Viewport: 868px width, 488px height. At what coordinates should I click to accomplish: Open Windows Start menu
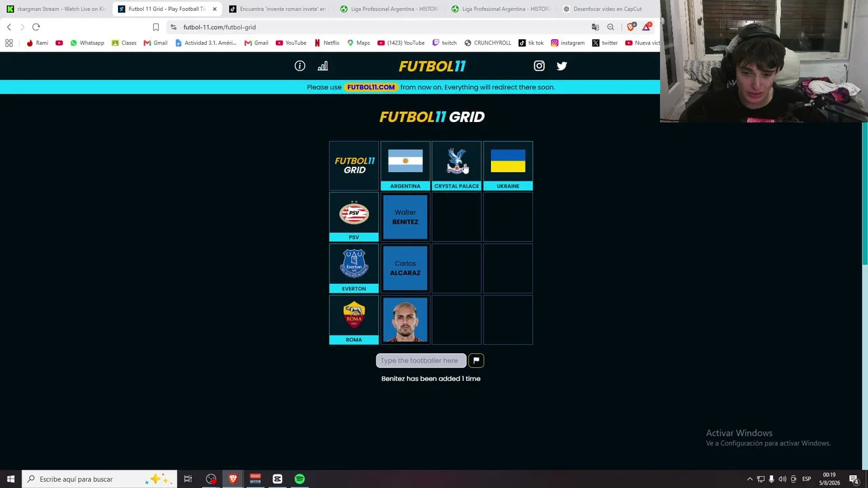pyautogui.click(x=11, y=479)
